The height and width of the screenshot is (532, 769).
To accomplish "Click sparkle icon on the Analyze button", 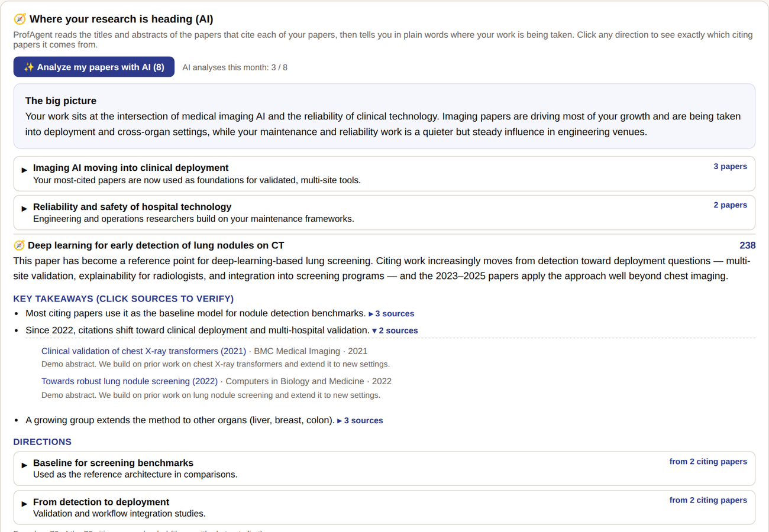I will (x=28, y=67).
